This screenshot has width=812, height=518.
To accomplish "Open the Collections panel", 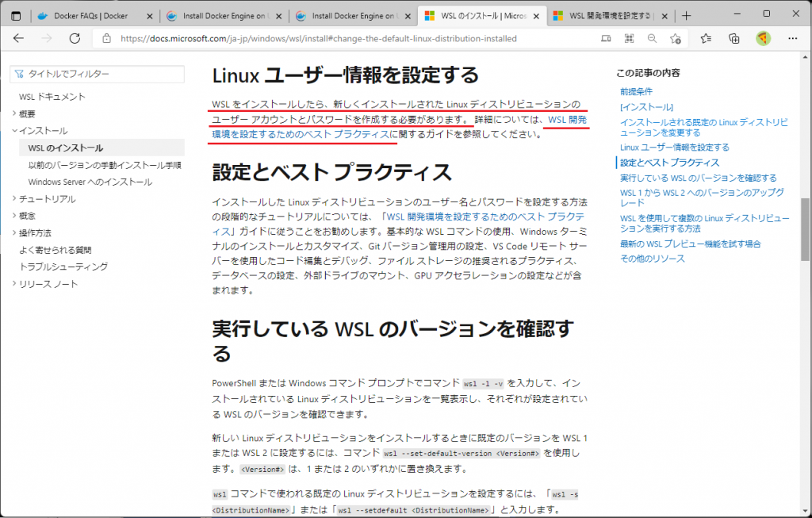I will pyautogui.click(x=733, y=38).
